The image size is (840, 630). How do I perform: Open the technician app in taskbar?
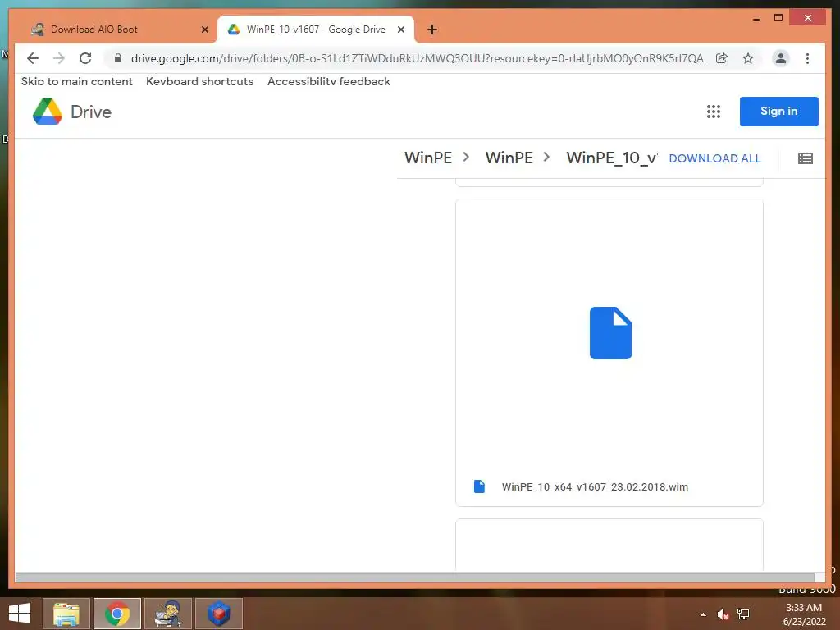(x=168, y=614)
